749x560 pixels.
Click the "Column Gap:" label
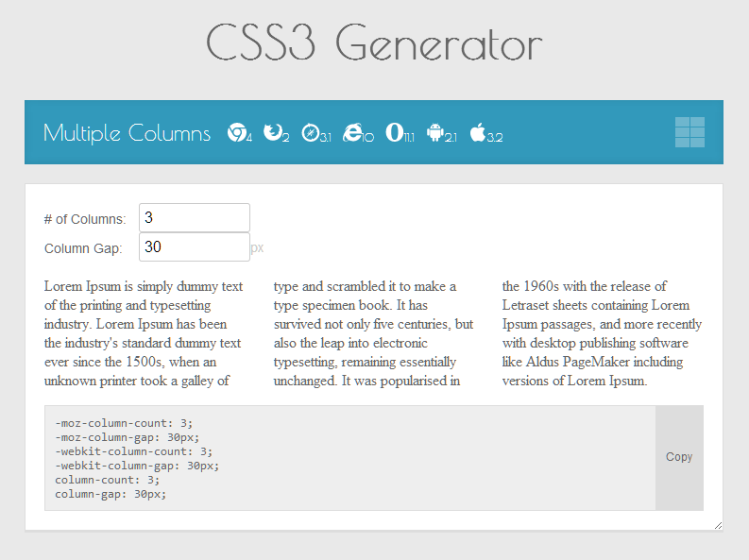[x=83, y=248]
